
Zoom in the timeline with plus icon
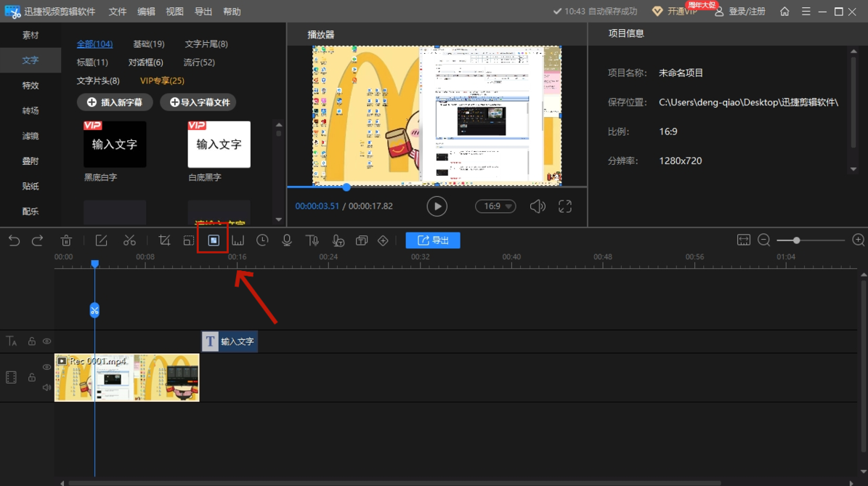click(x=858, y=240)
